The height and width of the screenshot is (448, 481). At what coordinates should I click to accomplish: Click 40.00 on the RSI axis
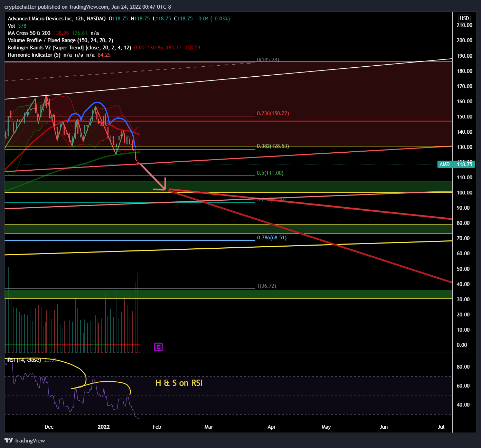click(463, 405)
